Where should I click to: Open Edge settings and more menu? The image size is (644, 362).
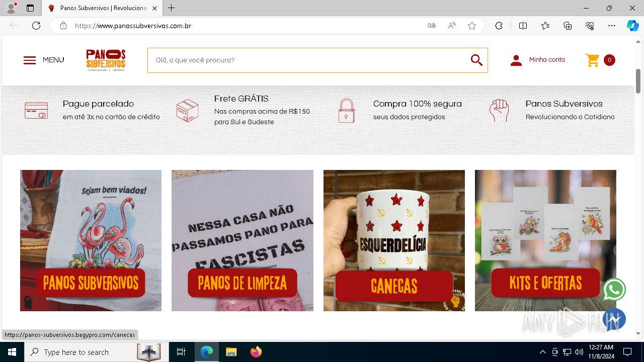(x=612, y=26)
